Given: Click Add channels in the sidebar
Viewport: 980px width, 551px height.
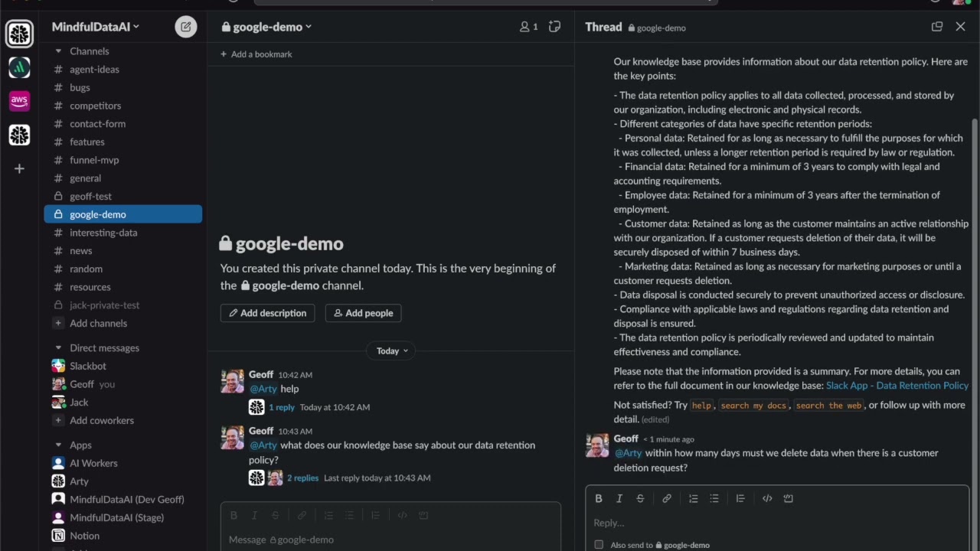Looking at the screenshot, I should 123,323.
